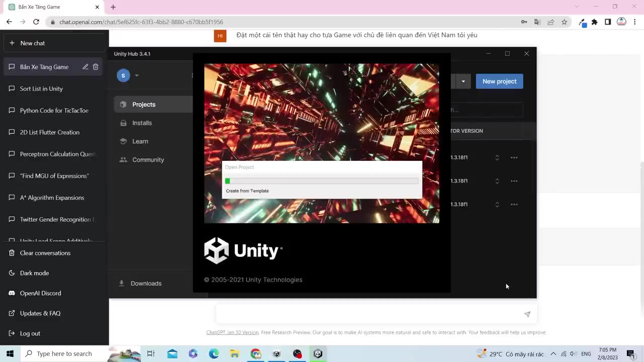
Task: Edit the Bắn Xe Tăng Game chat title
Action: point(86,67)
